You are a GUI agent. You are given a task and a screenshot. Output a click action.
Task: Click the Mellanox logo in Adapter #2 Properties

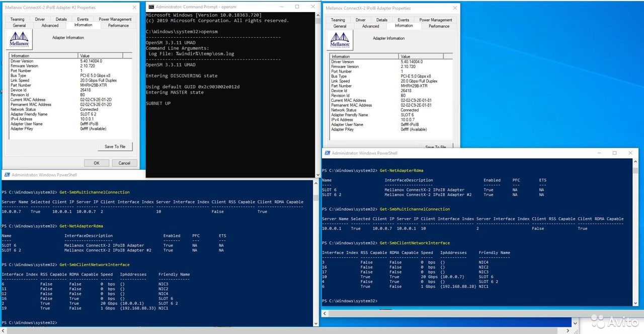coord(20,39)
